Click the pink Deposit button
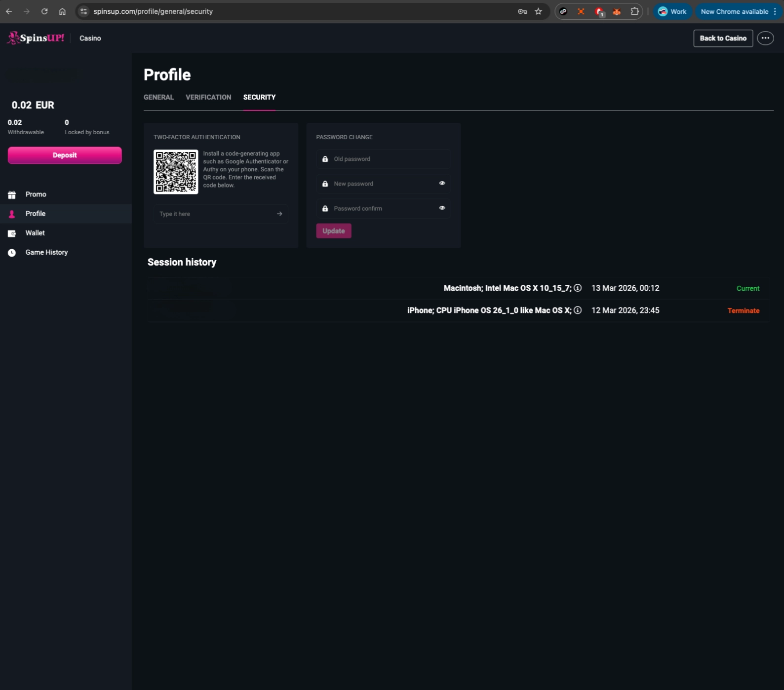 point(65,155)
